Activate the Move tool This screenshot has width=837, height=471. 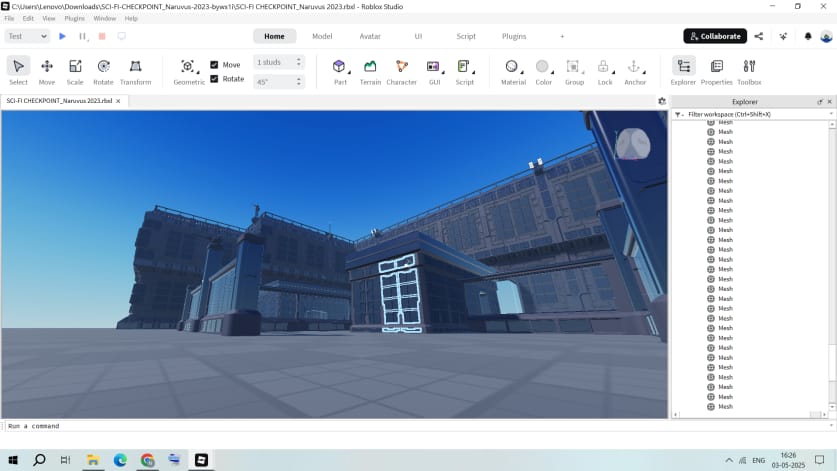(47, 71)
